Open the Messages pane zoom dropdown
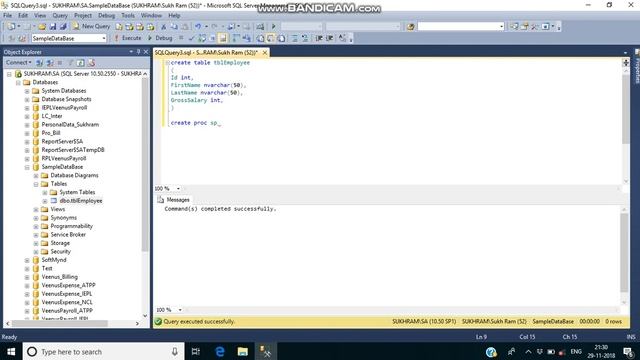This screenshot has width=640, height=360. [x=180, y=310]
